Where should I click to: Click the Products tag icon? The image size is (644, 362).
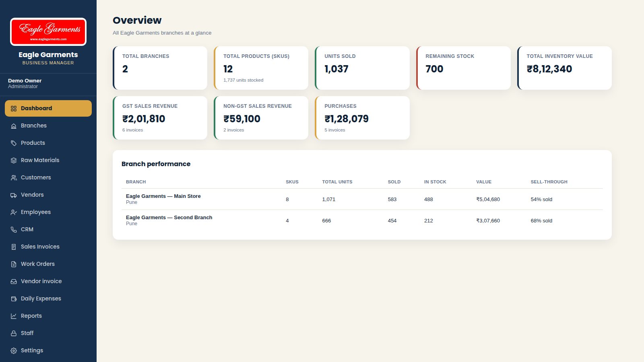tap(14, 143)
